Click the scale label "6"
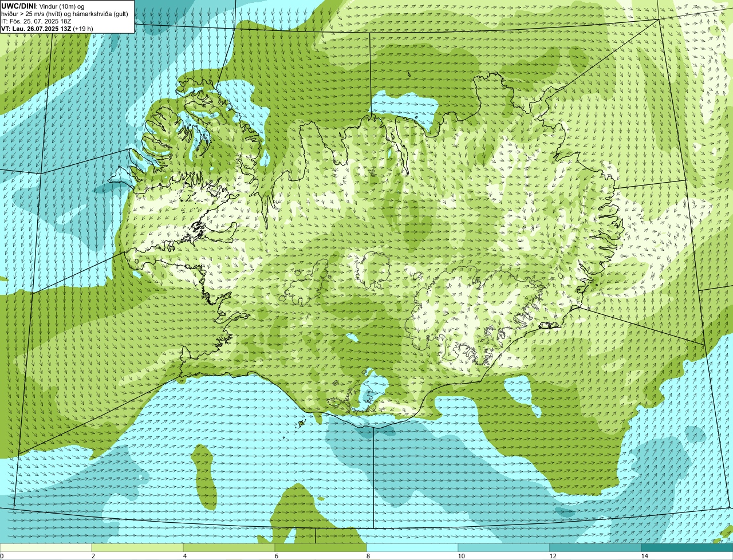 pyautogui.click(x=276, y=556)
